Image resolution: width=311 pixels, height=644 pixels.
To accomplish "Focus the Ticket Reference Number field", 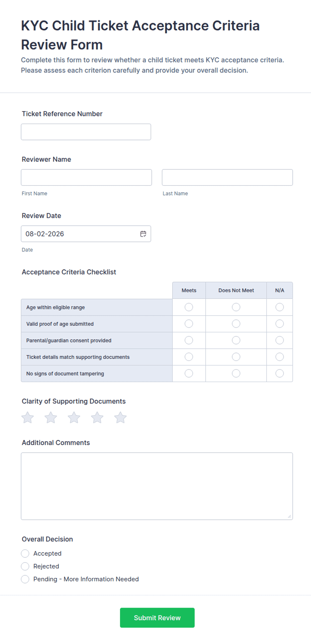I will (x=86, y=132).
